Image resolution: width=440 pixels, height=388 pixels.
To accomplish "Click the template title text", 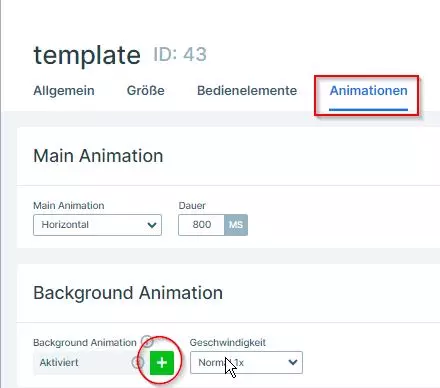I will coord(87,55).
